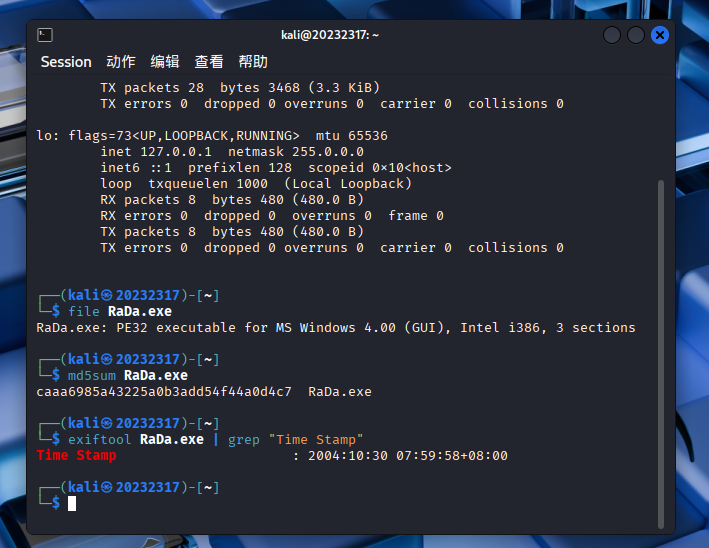Click the terminal cursor at last prompt
709x548 pixels.
72,503
